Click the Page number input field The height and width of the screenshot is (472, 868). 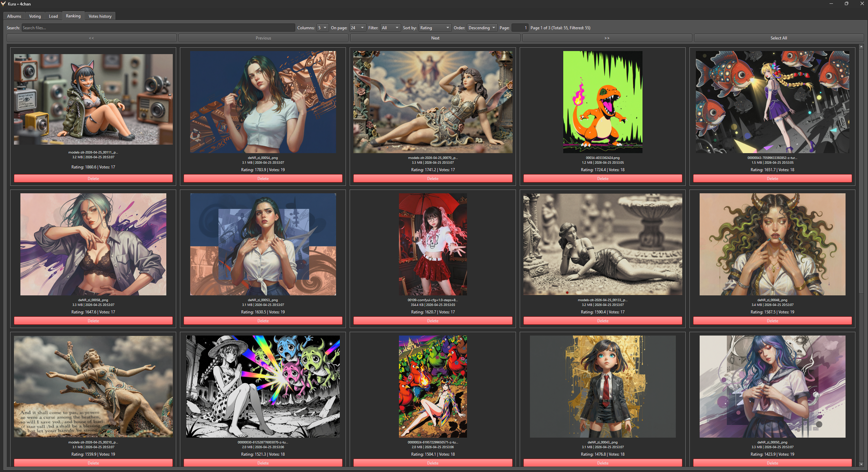(520, 28)
